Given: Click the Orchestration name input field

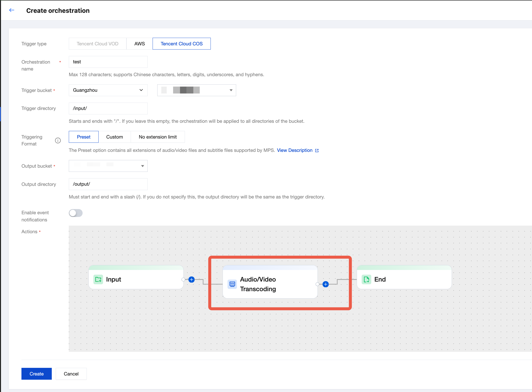Looking at the screenshot, I should 108,62.
